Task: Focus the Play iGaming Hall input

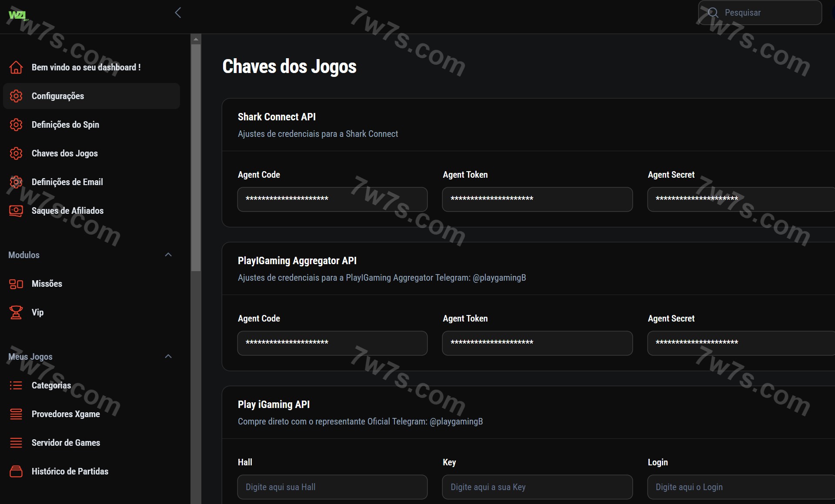Action: [332, 487]
